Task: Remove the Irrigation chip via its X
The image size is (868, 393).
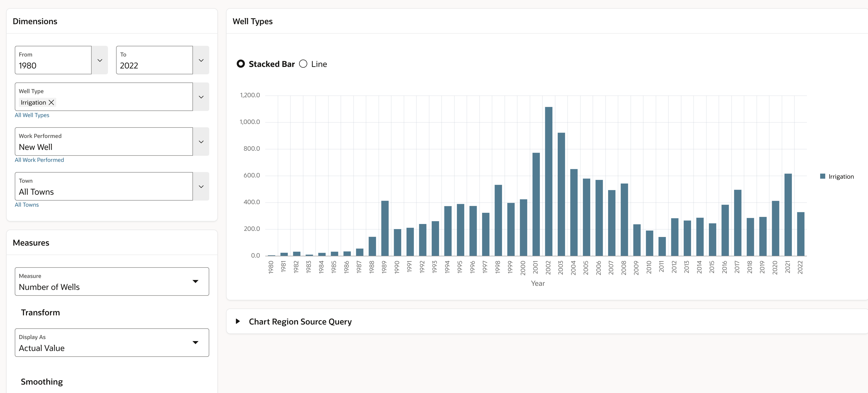Action: (x=51, y=103)
